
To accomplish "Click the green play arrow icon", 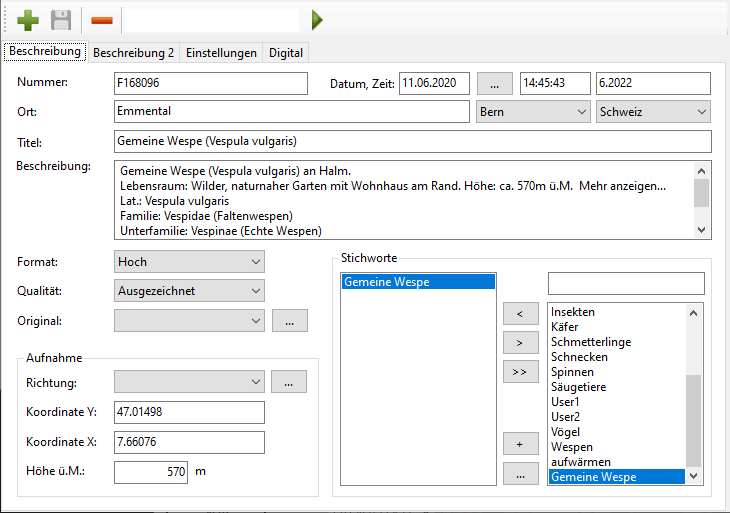I will [x=317, y=20].
